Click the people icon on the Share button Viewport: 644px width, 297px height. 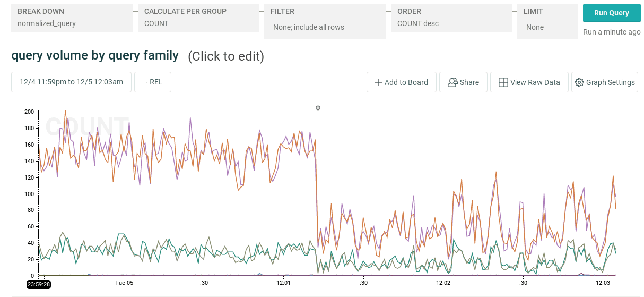452,82
